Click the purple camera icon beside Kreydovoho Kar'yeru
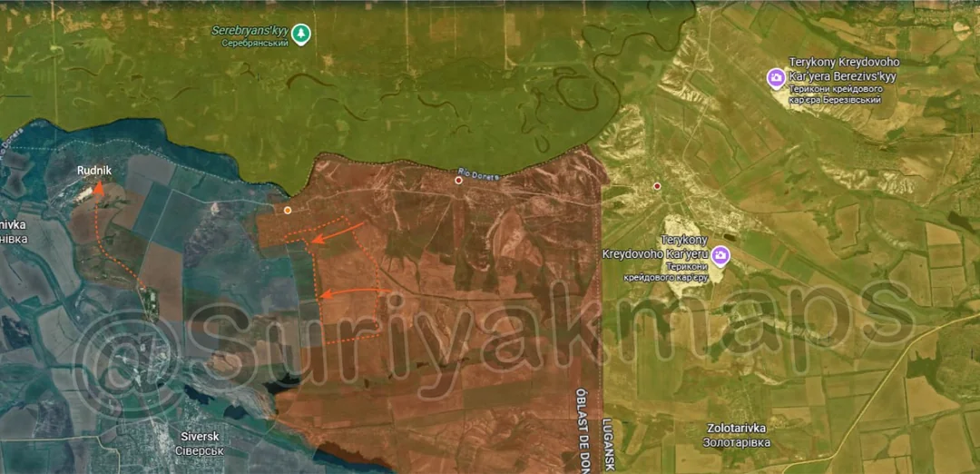The height and width of the screenshot is (474, 980). coord(721,256)
